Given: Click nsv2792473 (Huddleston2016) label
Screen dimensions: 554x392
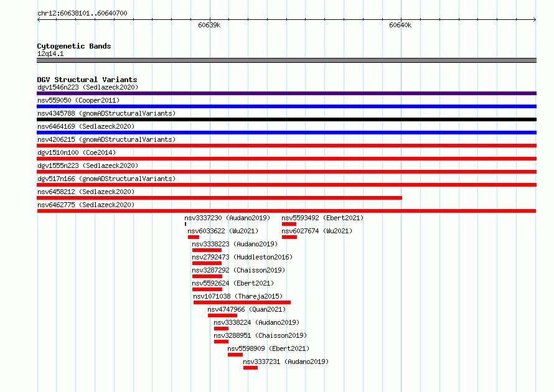Looking at the screenshot, I should (x=242, y=257).
